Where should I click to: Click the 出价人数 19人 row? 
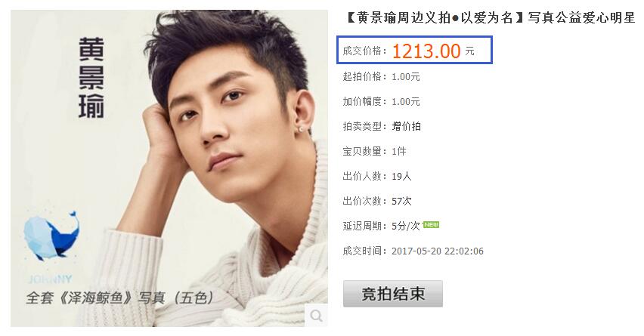pos(377,177)
